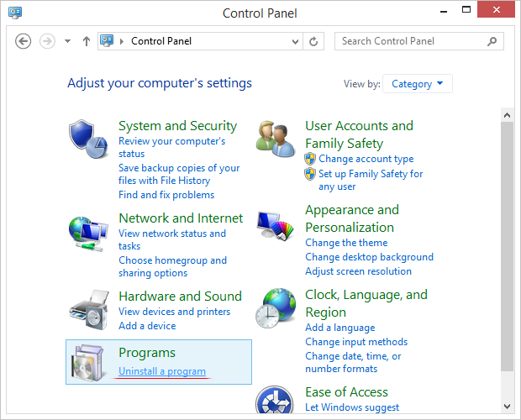Click the vertical scrollbar thumb
This screenshot has height=420, width=521.
507,247
